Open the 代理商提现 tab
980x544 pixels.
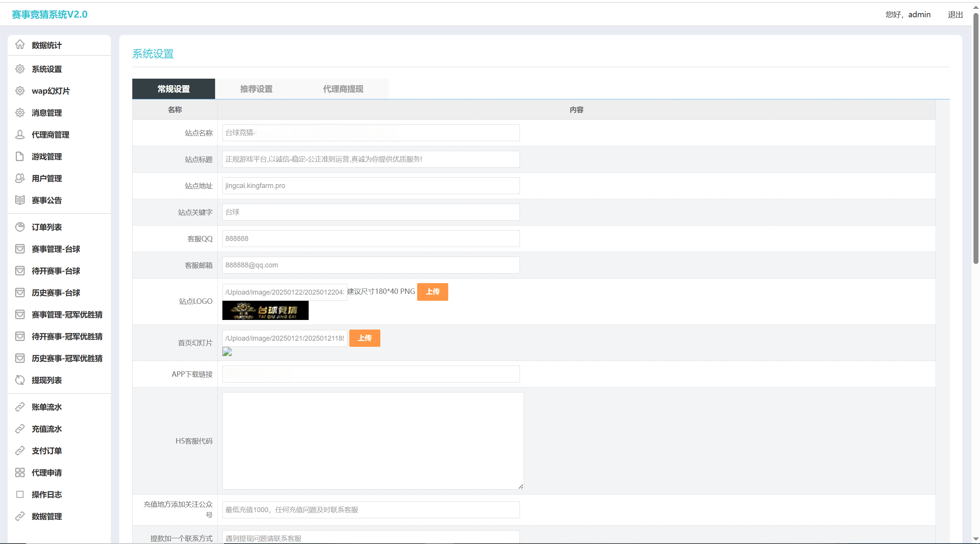343,89
